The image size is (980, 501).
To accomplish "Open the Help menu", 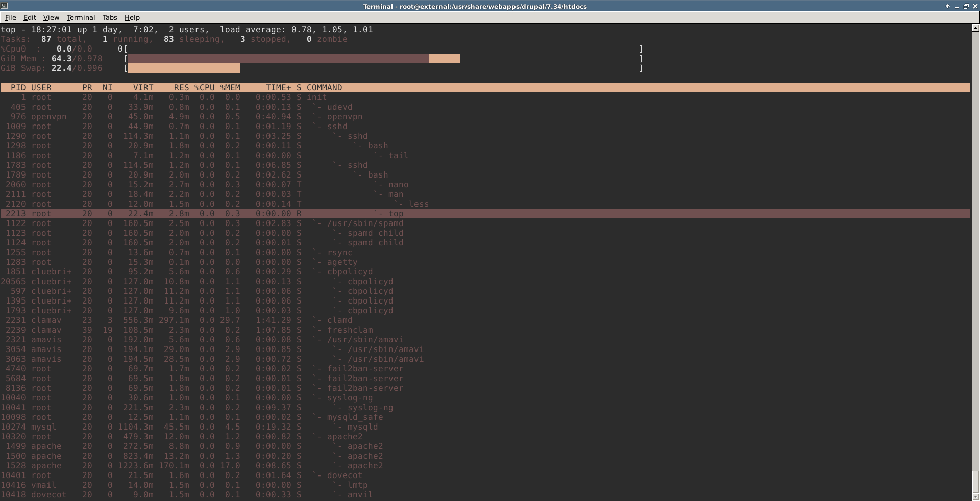I will click(132, 17).
